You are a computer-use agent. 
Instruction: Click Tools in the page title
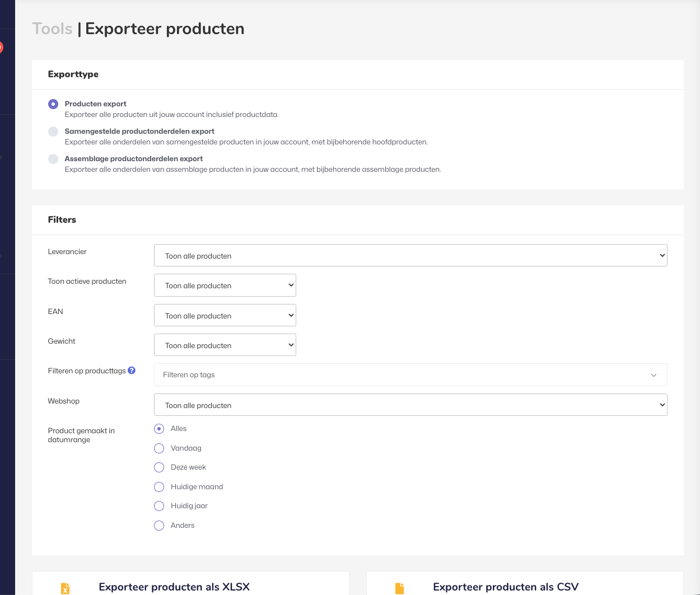coord(52,29)
